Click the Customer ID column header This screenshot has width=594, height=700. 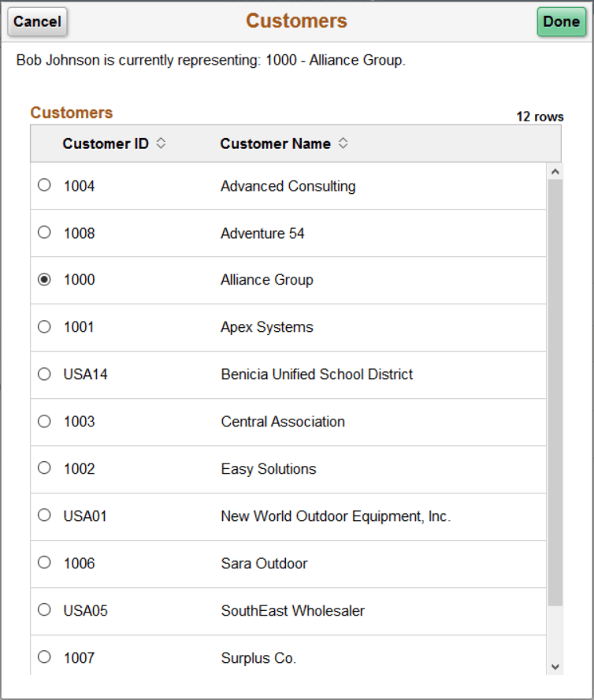click(106, 143)
